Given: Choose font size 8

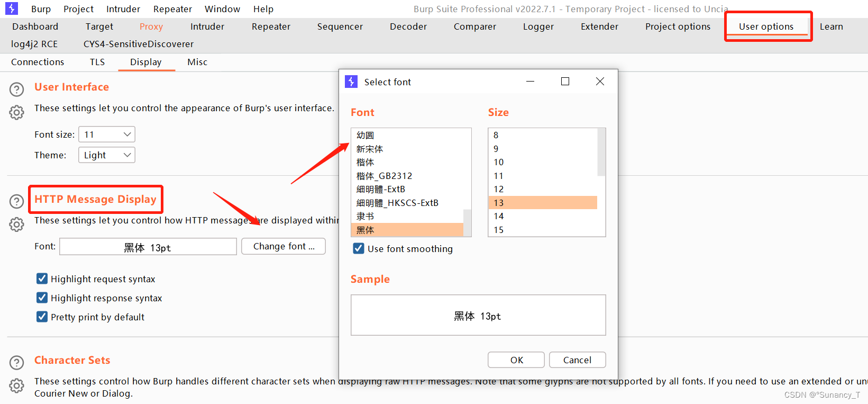Looking at the screenshot, I should coord(543,136).
